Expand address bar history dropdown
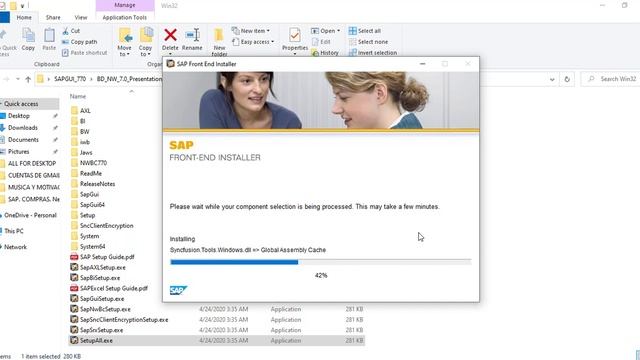 pyautogui.click(x=552, y=80)
